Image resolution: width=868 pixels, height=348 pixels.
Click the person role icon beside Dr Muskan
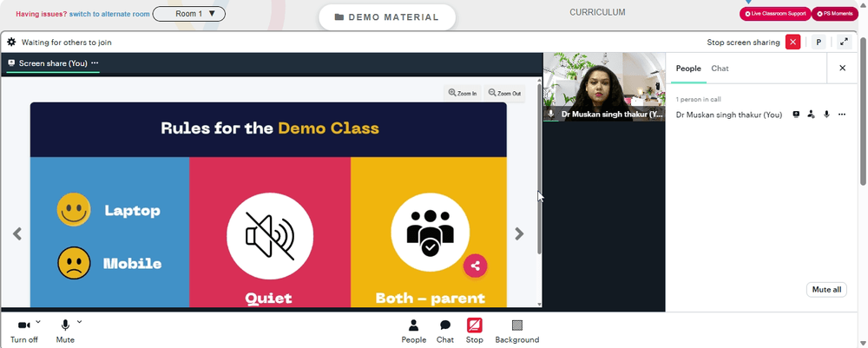tap(811, 115)
